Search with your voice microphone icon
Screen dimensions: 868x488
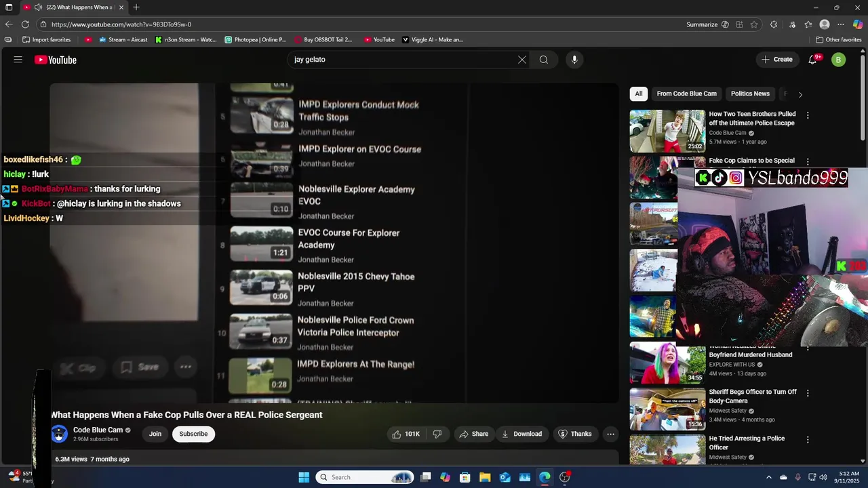tap(574, 60)
